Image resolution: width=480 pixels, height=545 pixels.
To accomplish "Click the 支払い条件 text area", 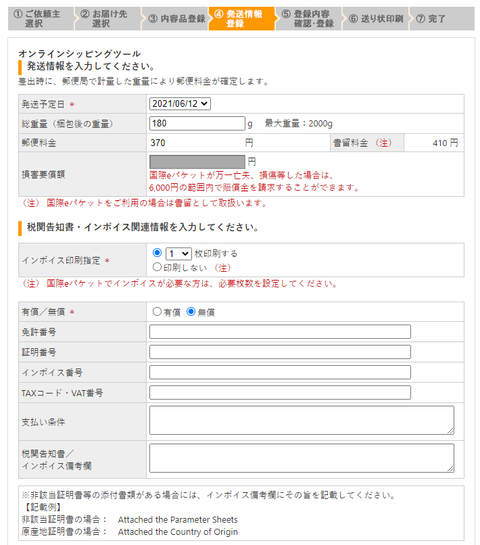I will [x=302, y=420].
